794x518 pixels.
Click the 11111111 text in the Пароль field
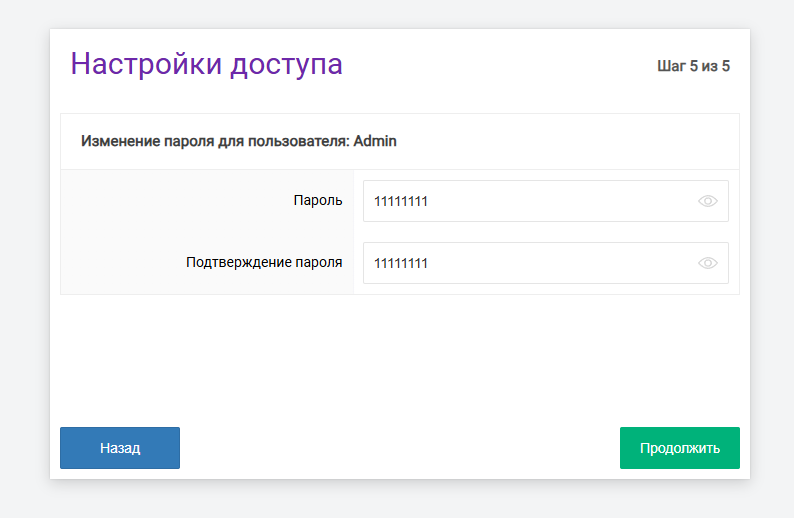[x=401, y=201]
